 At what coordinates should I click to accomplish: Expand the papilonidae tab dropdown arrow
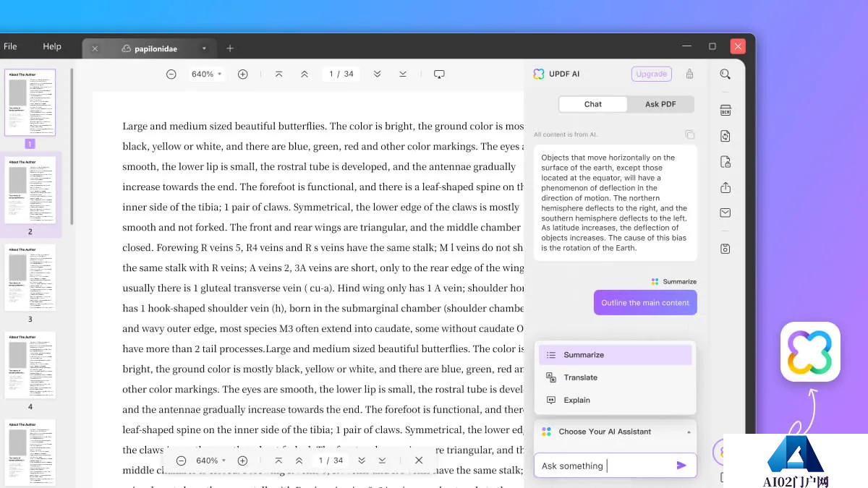(204, 48)
